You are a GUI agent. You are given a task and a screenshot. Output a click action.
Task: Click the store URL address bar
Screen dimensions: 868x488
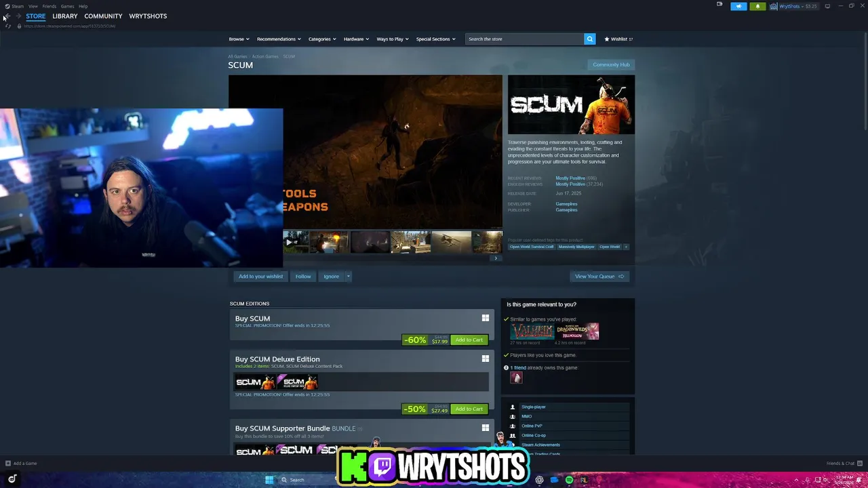[70, 26]
